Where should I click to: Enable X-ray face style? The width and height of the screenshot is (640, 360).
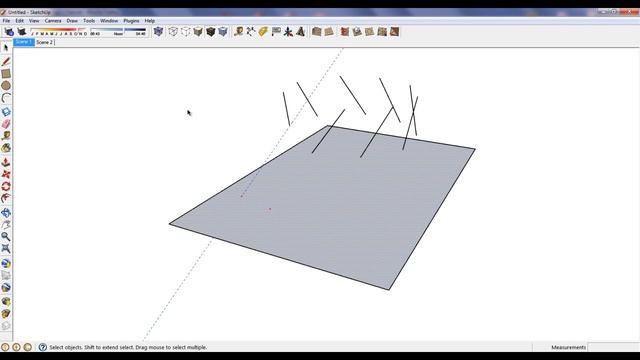[x=158, y=31]
